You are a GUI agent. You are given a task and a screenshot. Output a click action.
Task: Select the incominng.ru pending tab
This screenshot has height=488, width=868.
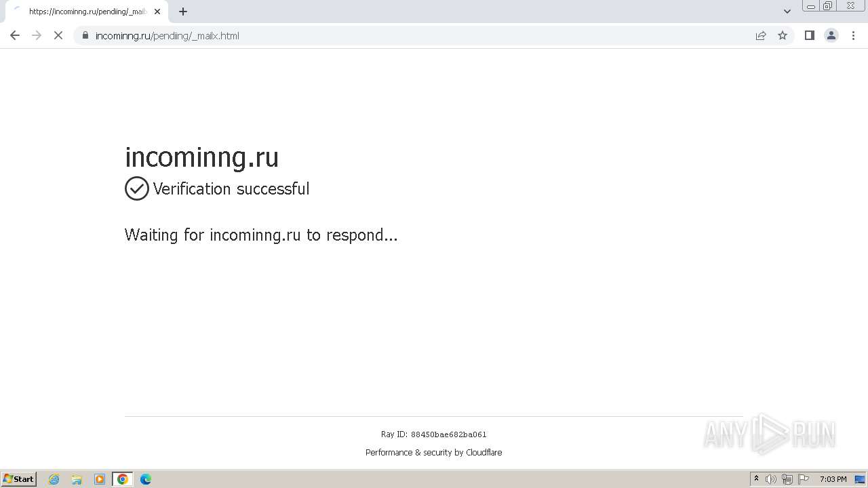coord(87,12)
